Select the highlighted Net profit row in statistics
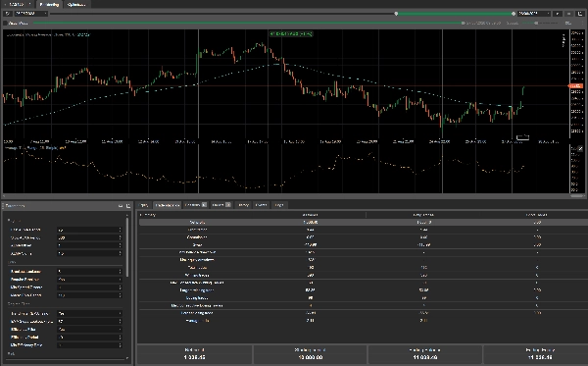This screenshot has height=366, width=588. (363, 222)
